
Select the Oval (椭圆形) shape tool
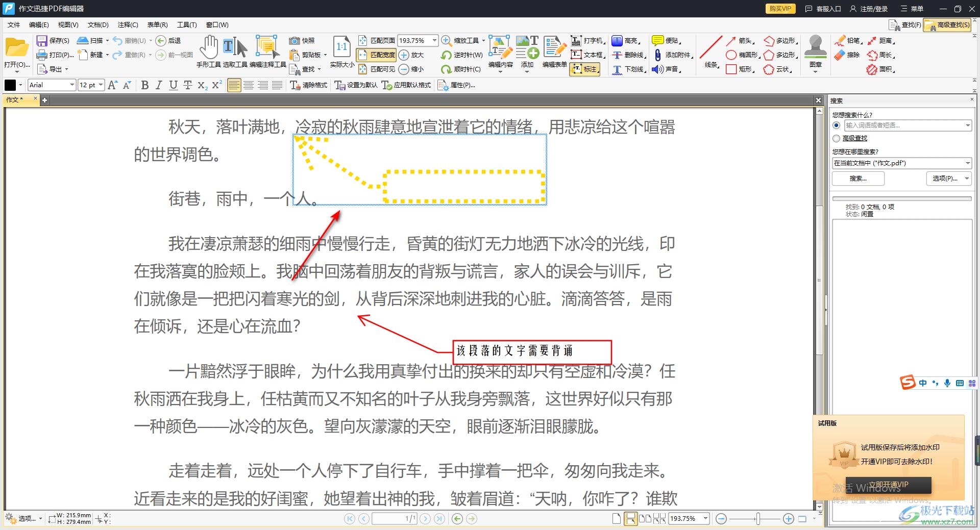point(743,55)
